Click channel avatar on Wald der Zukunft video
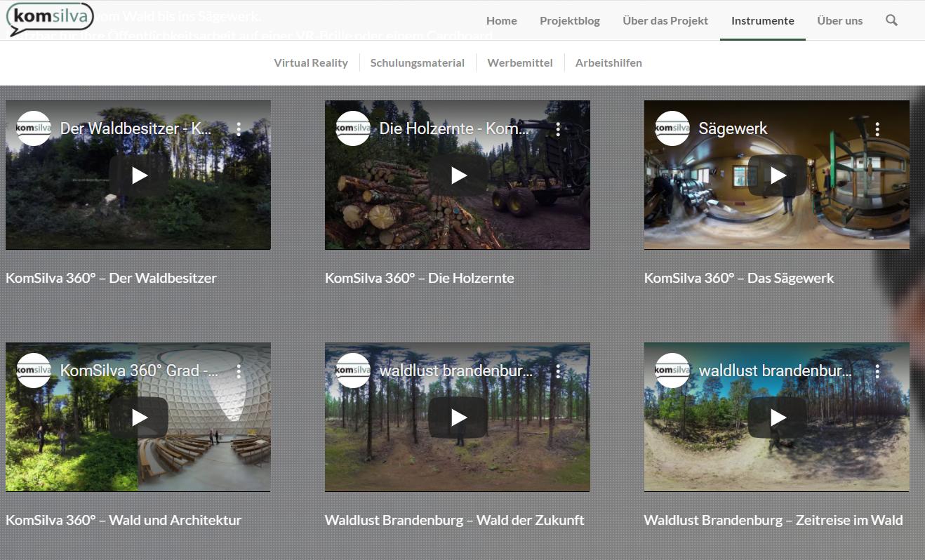925x560 pixels. coord(353,371)
